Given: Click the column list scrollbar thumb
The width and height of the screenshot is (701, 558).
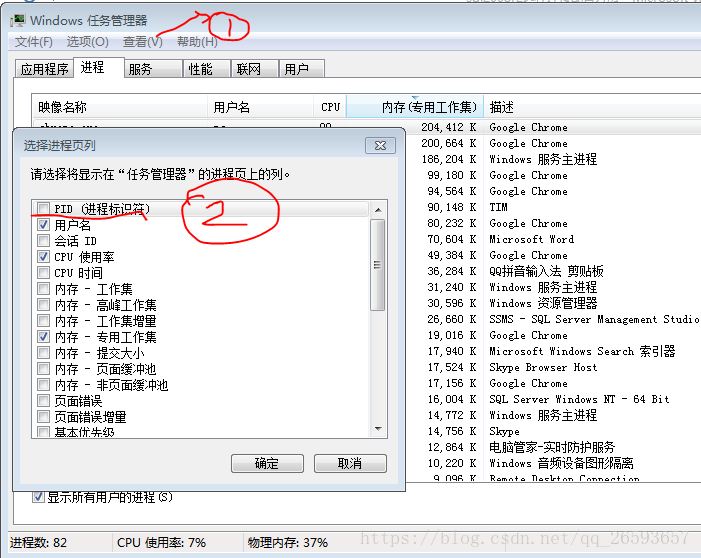Looking at the screenshot, I should point(378,265).
